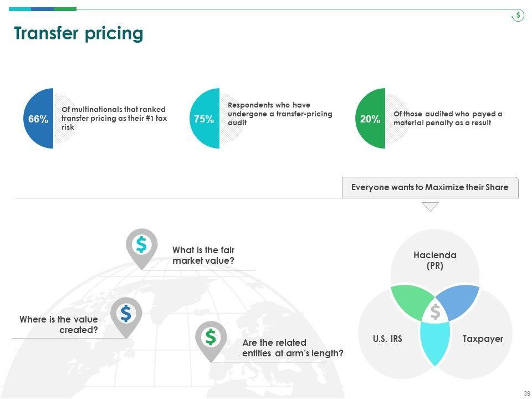Select the teal 75% half-circle

[206, 119]
